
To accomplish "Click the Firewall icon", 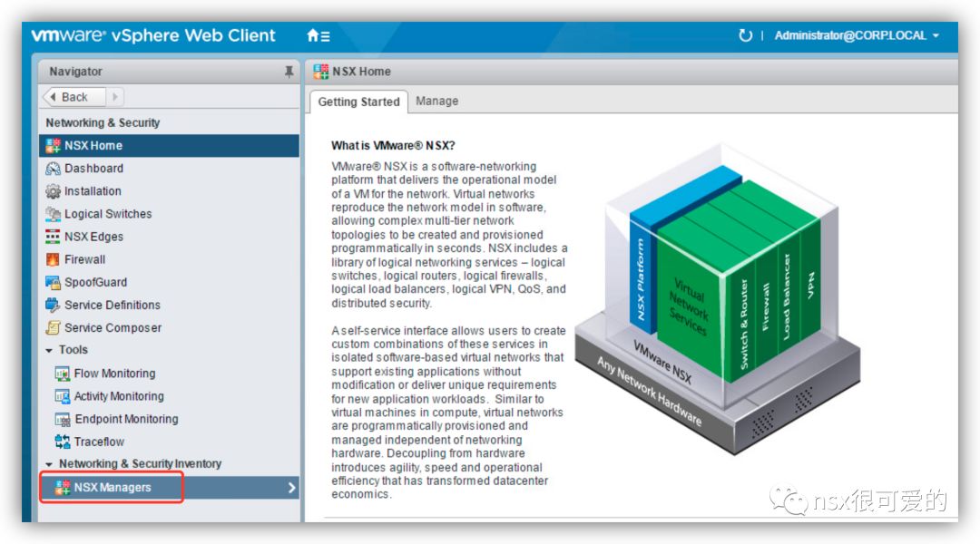I will 54,260.
